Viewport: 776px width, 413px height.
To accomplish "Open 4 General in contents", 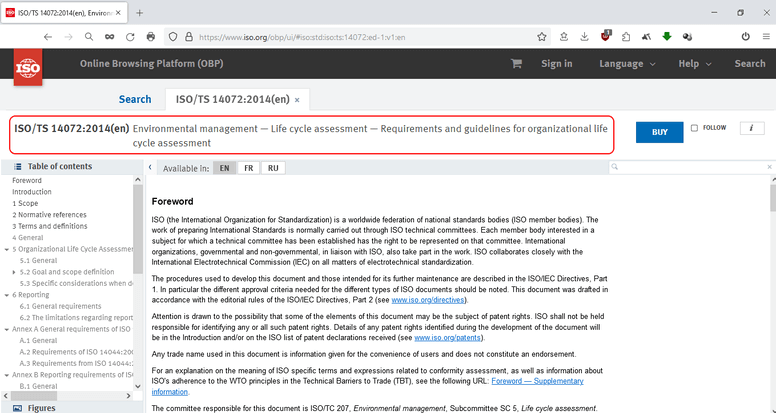I will click(27, 237).
